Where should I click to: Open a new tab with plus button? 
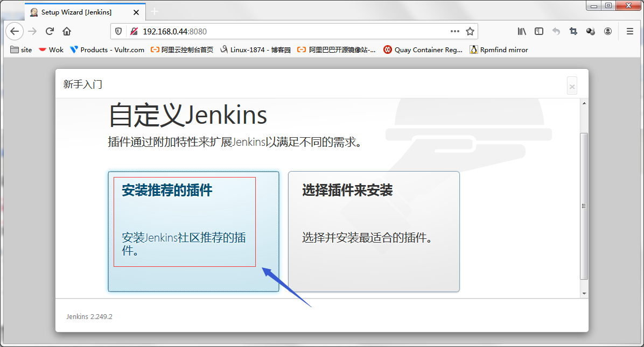[x=155, y=11]
